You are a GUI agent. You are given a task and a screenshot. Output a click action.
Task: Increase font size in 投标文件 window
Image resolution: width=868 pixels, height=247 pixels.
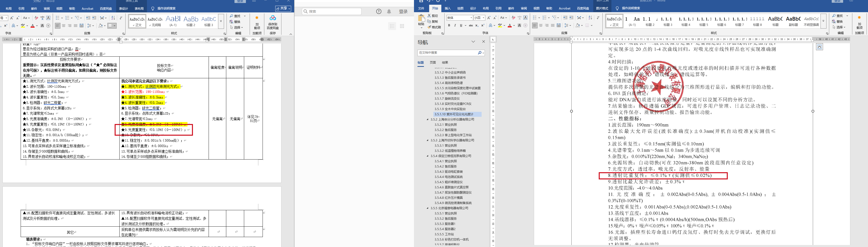pyautogui.click(x=489, y=18)
